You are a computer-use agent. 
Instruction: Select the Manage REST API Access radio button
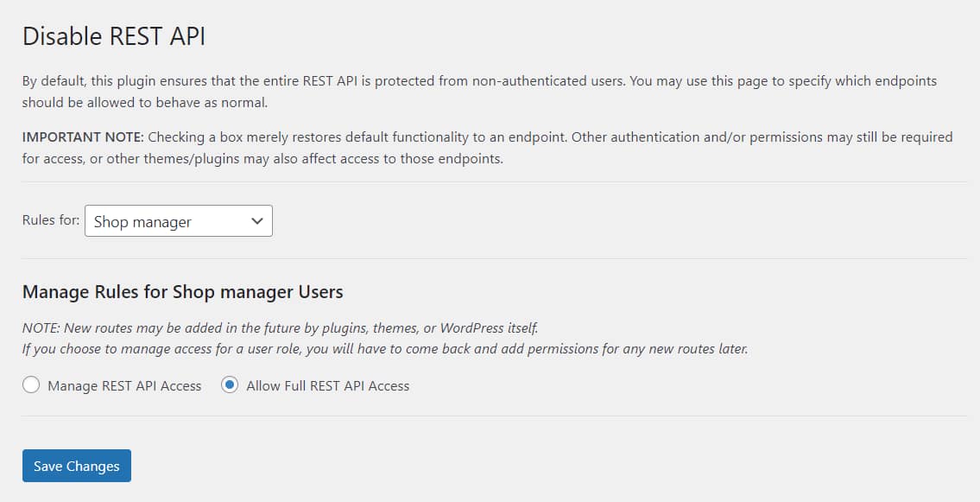point(31,385)
